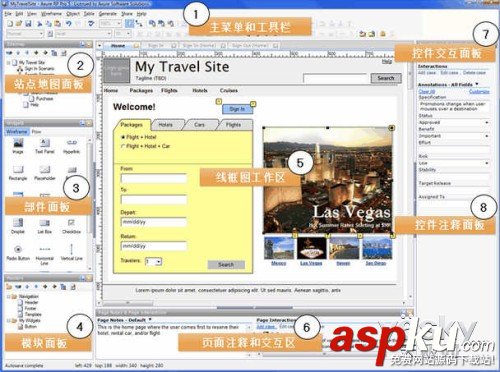Select the Help page in sitemap
This screenshot has width=500, height=372.
click(x=31, y=105)
